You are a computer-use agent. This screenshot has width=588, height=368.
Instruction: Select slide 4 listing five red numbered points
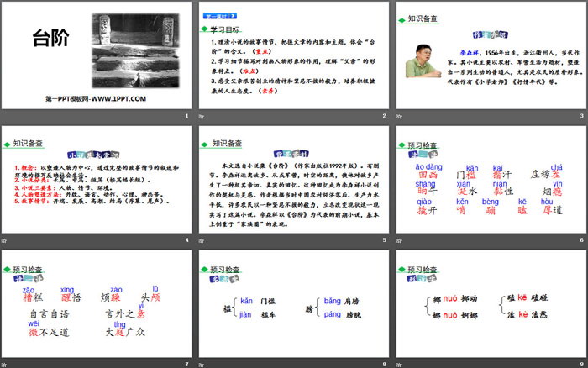click(97, 179)
